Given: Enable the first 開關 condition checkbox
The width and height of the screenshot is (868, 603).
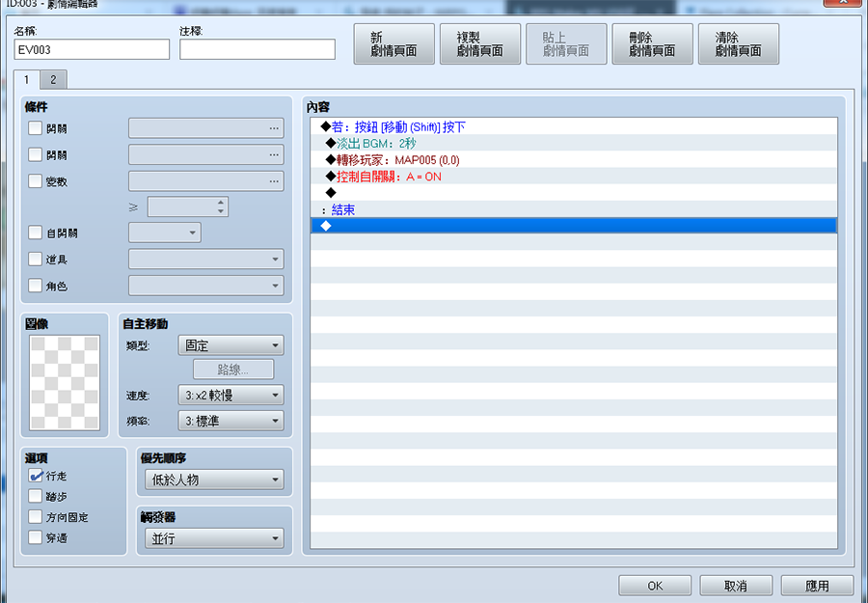Looking at the screenshot, I should coord(35,128).
